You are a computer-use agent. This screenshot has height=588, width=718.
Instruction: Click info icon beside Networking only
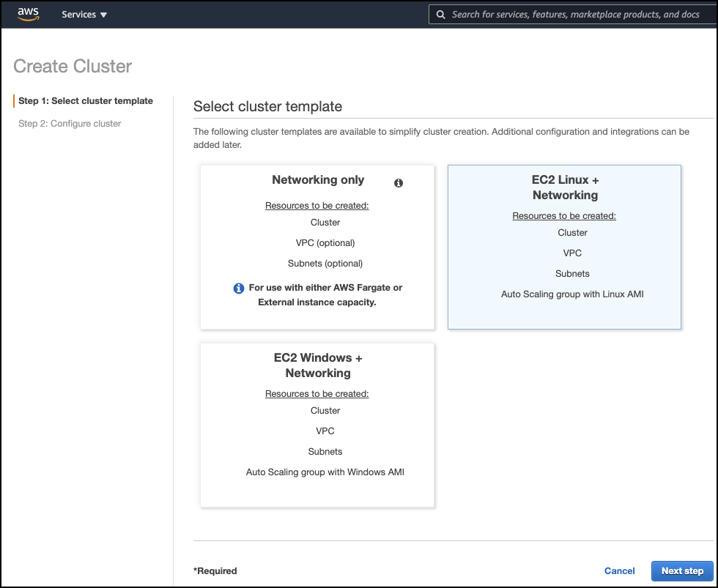(x=399, y=183)
